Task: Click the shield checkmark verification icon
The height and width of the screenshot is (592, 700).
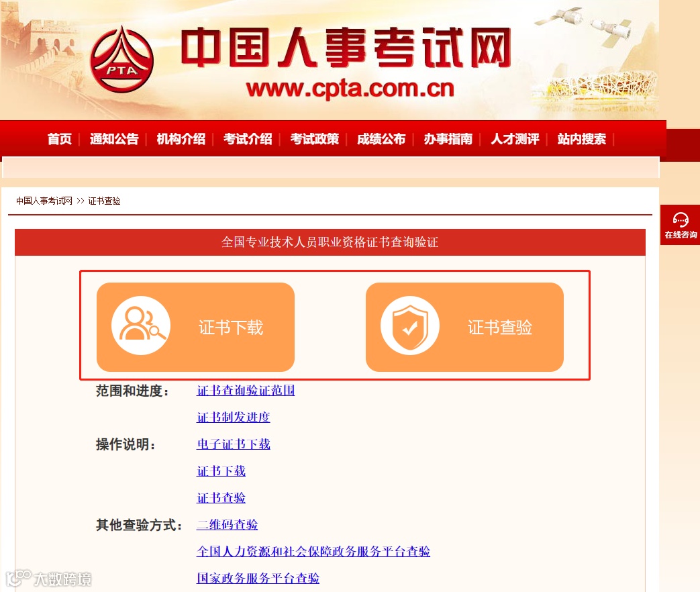Action: click(x=410, y=326)
